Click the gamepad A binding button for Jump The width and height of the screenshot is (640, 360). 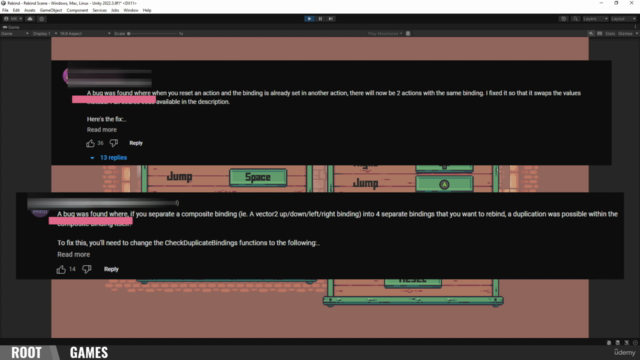[x=444, y=184]
